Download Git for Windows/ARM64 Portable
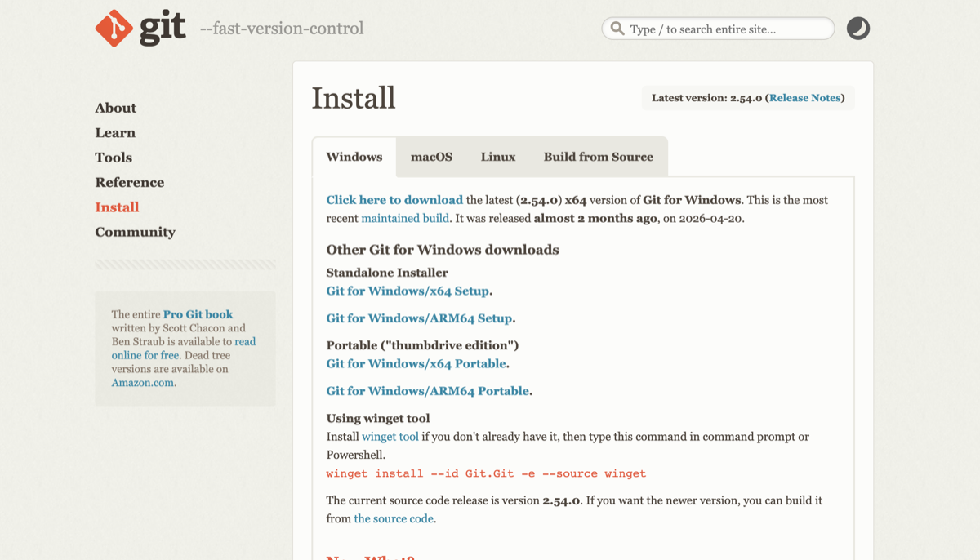 [428, 391]
